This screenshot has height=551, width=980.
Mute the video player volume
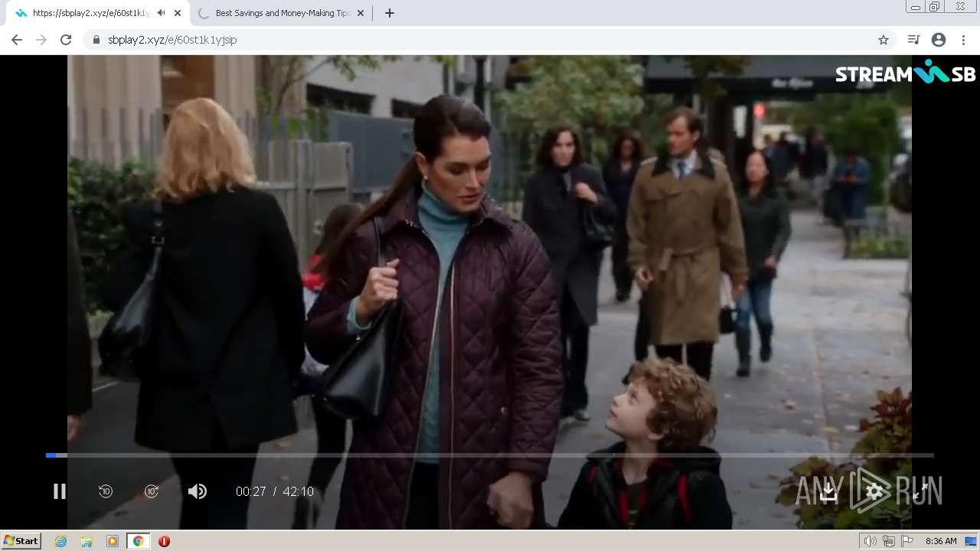[198, 491]
